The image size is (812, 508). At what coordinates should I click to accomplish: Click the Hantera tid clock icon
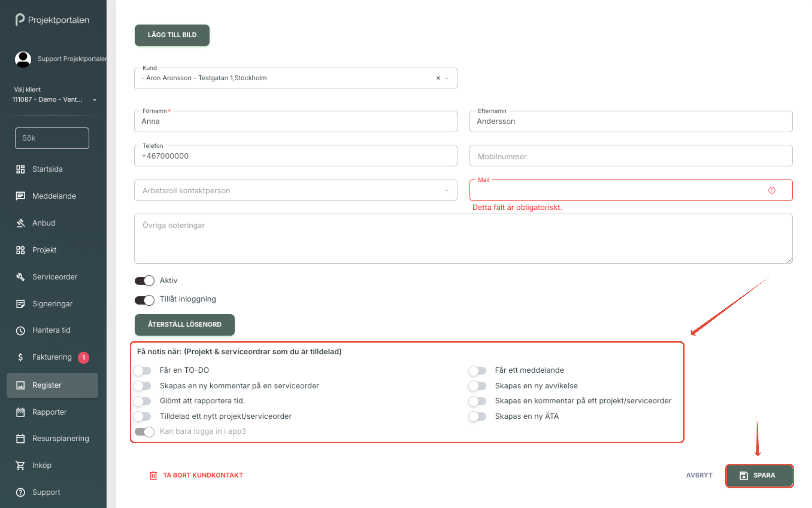pos(20,331)
